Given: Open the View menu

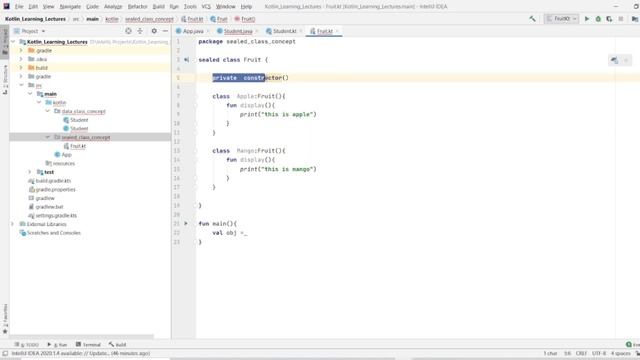Looking at the screenshot, I should pyautogui.click(x=48, y=7).
